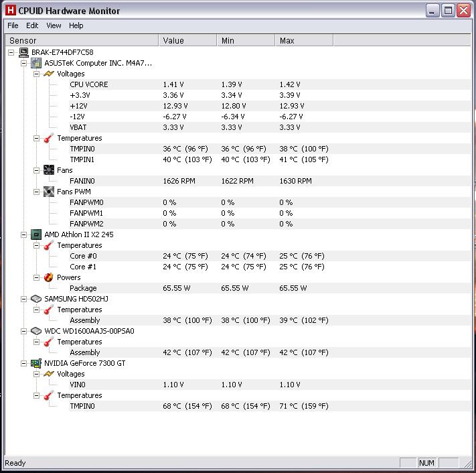
Task: Select the FANPWM0 row
Action: point(270,202)
